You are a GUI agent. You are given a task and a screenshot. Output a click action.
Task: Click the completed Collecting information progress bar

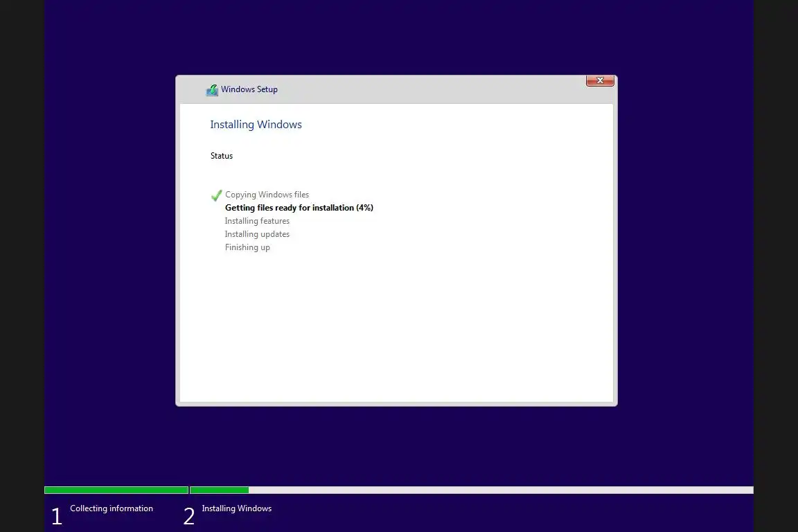(116, 490)
